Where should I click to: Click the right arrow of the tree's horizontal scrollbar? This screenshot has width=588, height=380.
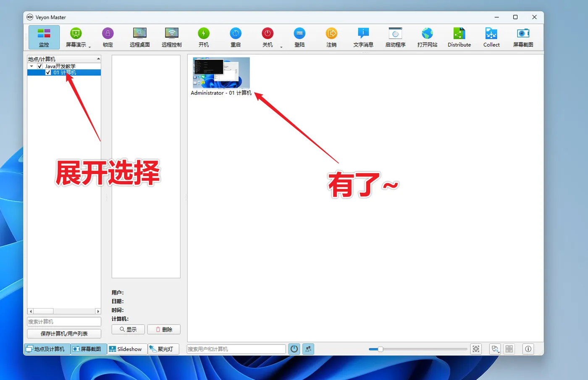[x=98, y=311]
